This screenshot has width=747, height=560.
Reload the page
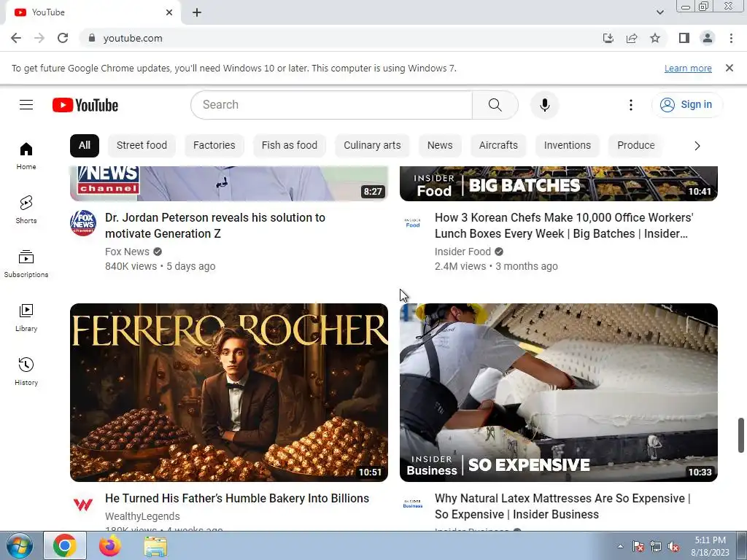(63, 38)
